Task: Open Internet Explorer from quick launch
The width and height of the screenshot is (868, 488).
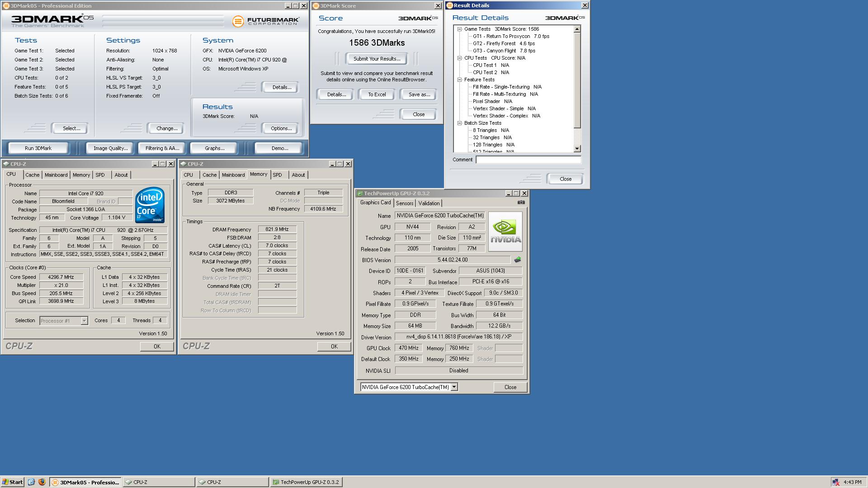Action: pos(31,482)
